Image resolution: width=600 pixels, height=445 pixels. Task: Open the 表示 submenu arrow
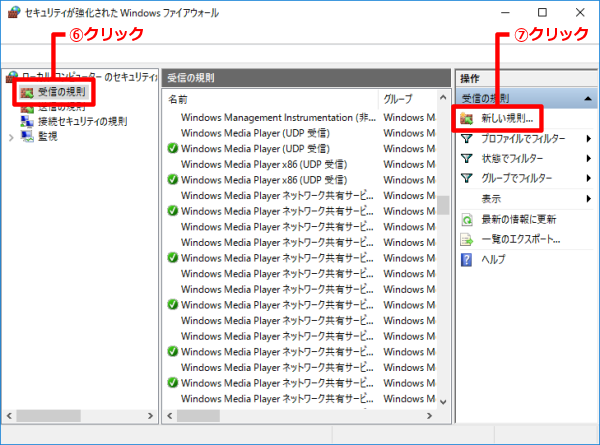[x=589, y=198]
